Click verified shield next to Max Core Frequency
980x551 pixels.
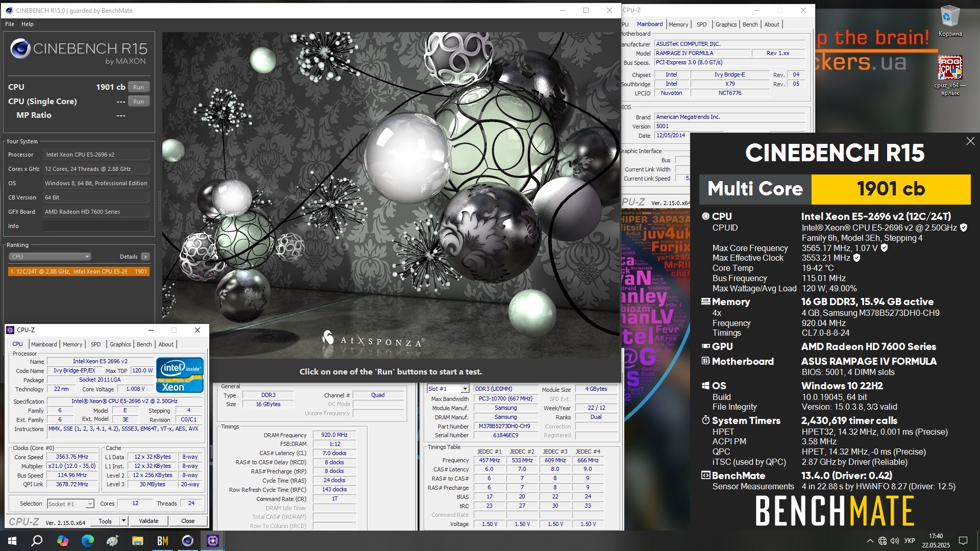884,248
